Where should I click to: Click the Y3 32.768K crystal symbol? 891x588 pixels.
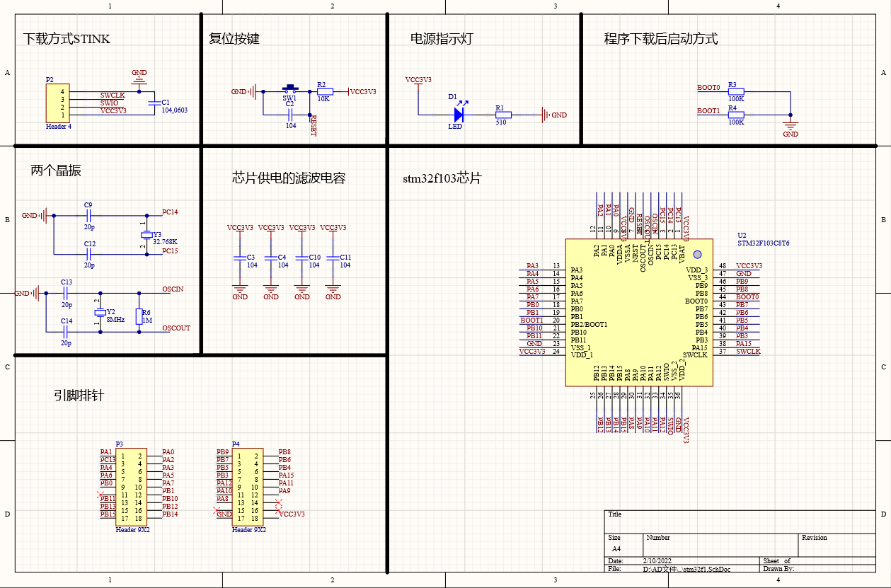click(146, 234)
